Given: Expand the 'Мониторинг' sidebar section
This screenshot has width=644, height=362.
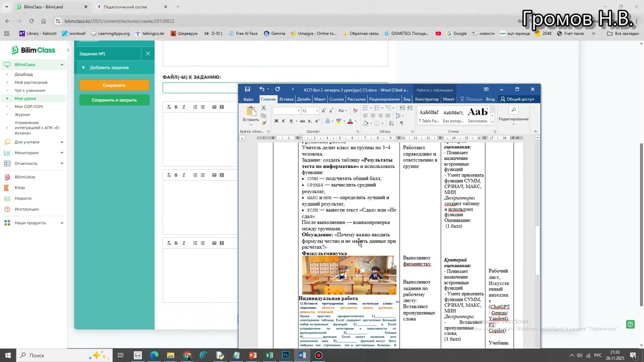Looking at the screenshot, I should click(62, 153).
